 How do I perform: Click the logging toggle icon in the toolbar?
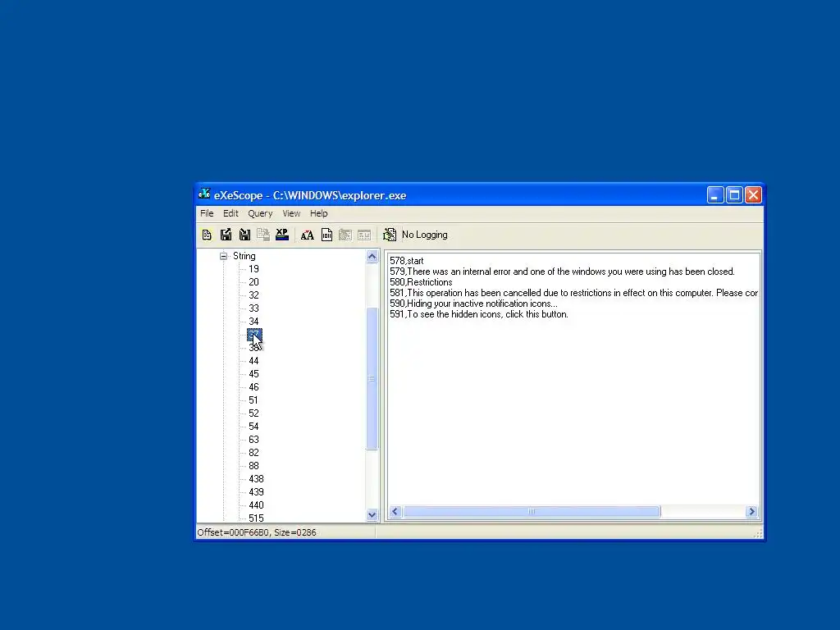click(x=390, y=235)
